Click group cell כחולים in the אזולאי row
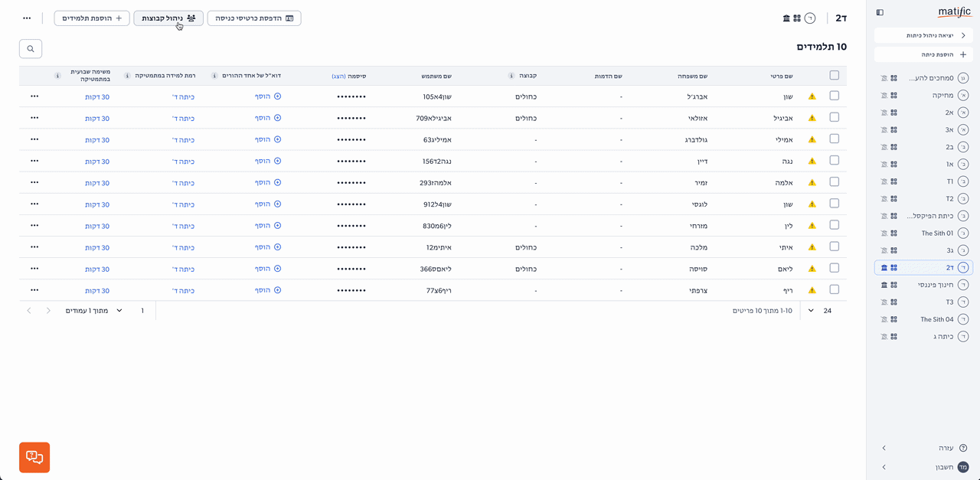This screenshot has height=480, width=980. [525, 119]
